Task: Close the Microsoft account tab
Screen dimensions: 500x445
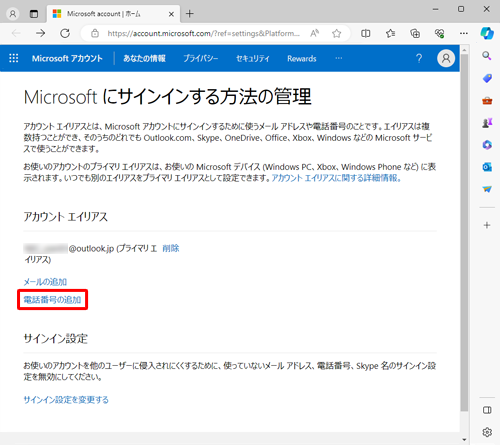Action: click(171, 14)
